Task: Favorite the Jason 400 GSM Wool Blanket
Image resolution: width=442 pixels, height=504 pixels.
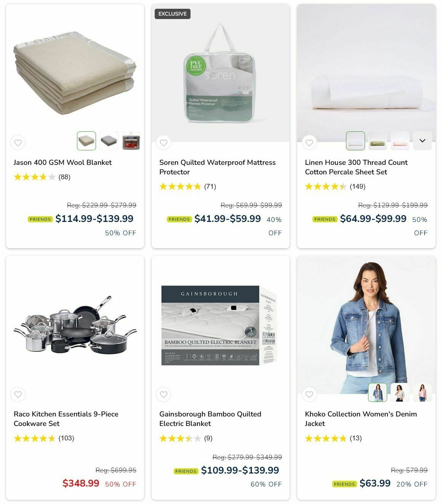Action: 18,143
